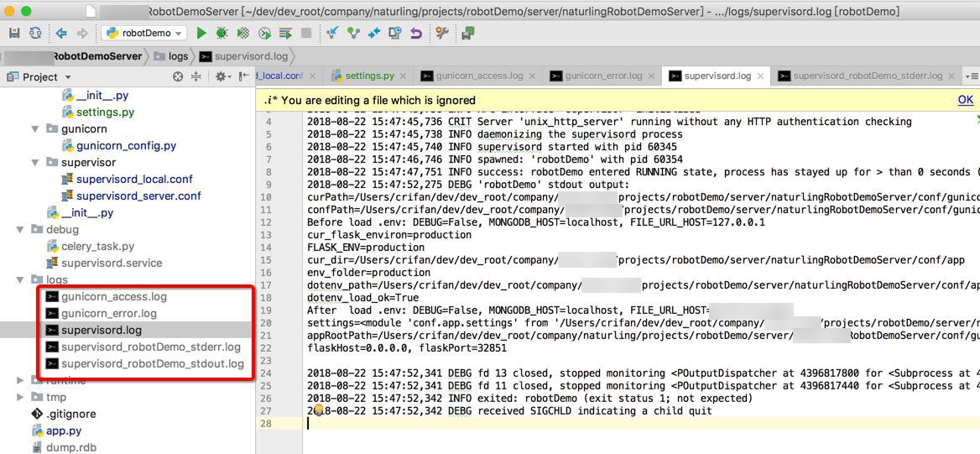Click the RobotDemoServer breadcrumb
Screen dimensions: 980x454
[x=96, y=55]
